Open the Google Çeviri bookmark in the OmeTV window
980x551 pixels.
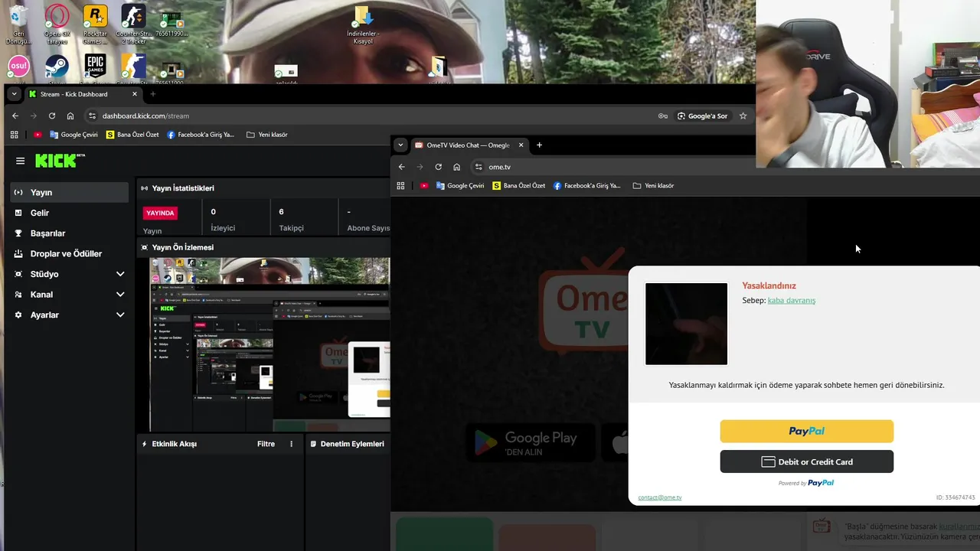460,185
